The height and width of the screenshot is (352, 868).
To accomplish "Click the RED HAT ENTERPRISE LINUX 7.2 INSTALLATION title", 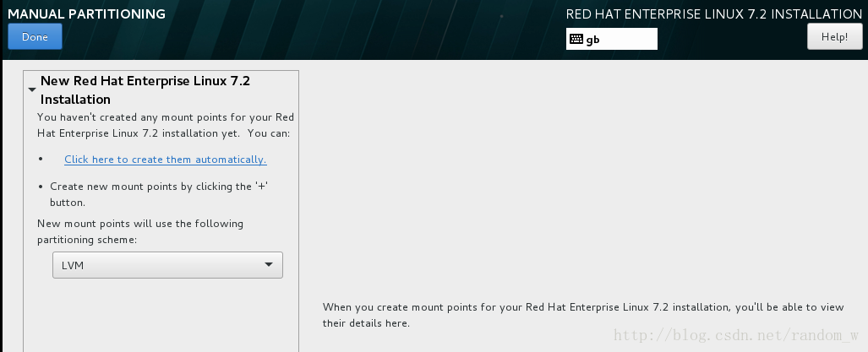I will 713,14.
